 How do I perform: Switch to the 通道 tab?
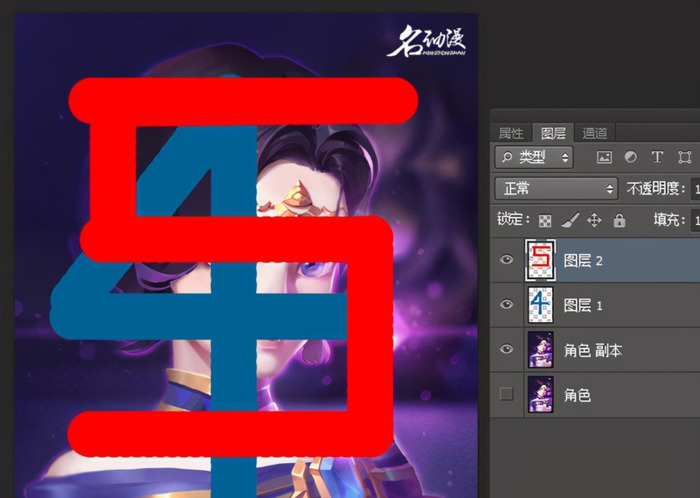[594, 133]
